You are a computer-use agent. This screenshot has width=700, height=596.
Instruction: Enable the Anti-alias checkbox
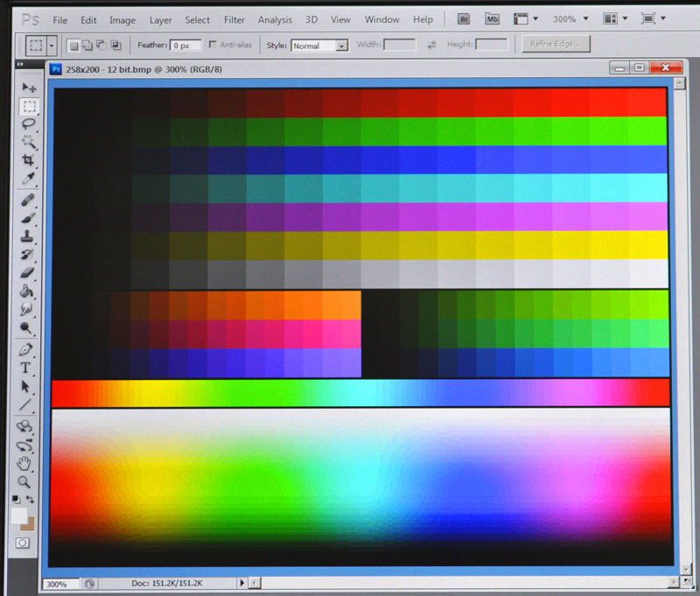(x=214, y=45)
